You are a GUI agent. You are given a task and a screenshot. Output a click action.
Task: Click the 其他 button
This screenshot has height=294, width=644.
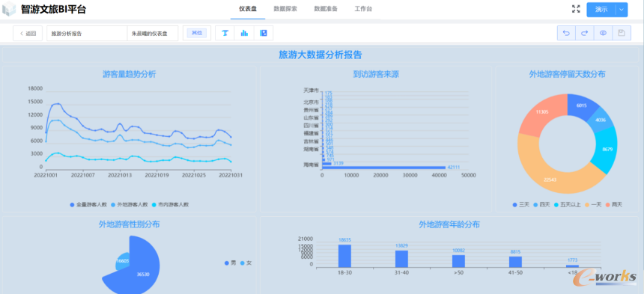coord(197,33)
